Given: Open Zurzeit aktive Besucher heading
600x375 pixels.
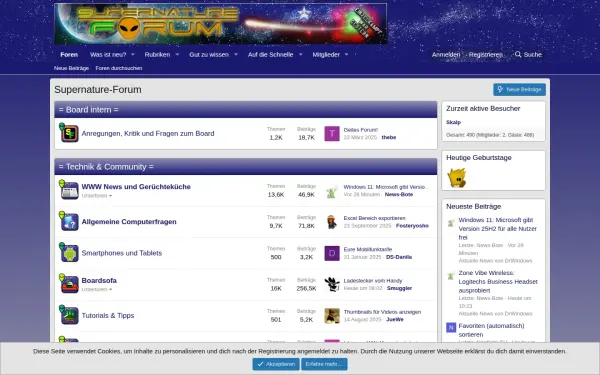Looking at the screenshot, I should (x=483, y=109).
